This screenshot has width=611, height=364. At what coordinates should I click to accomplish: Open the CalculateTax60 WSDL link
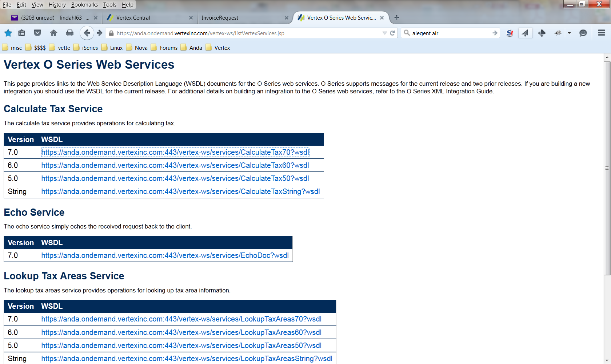[175, 165]
